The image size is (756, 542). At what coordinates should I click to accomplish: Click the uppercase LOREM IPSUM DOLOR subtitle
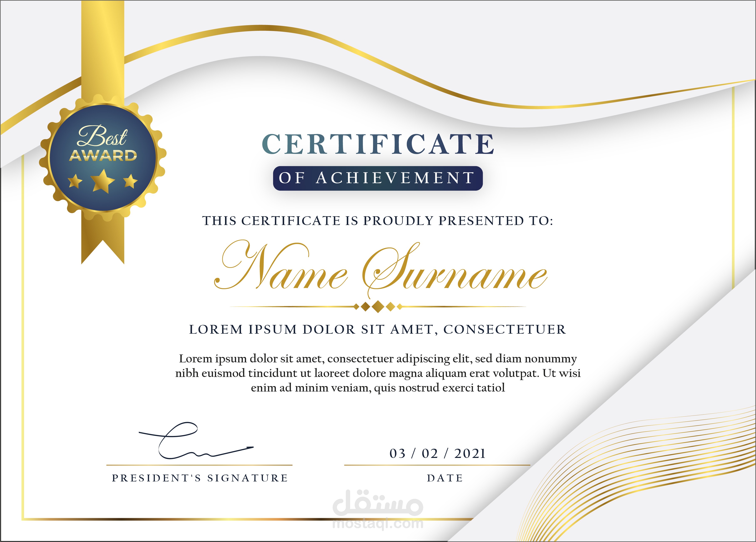378,329
